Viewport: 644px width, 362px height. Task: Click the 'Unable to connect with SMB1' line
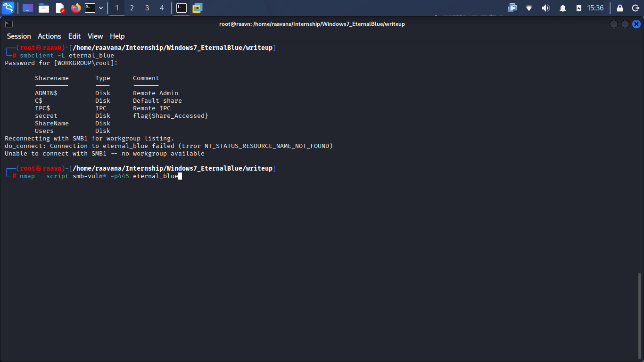105,154
